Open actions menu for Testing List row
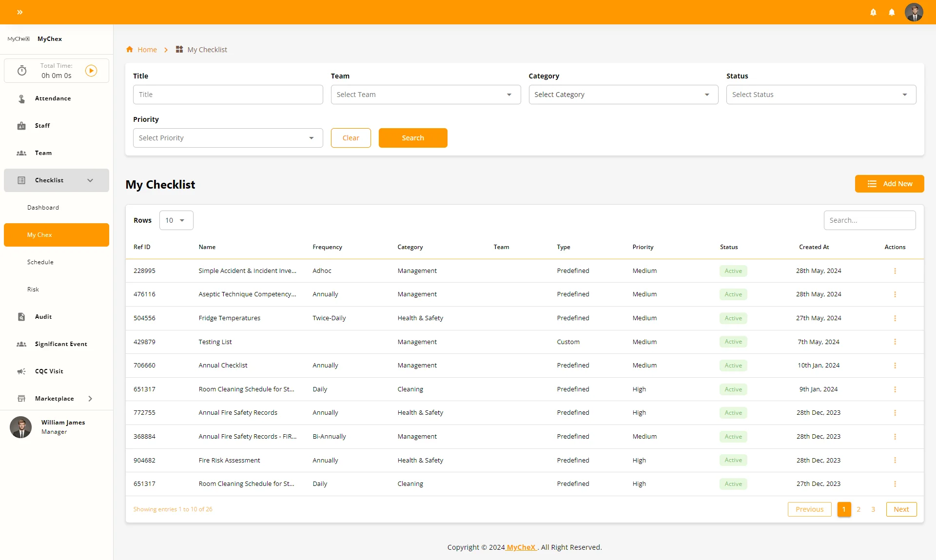 coord(895,342)
